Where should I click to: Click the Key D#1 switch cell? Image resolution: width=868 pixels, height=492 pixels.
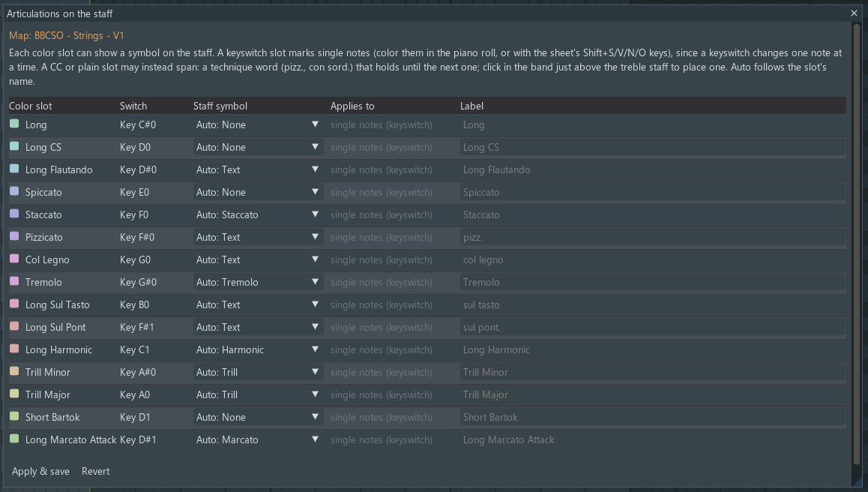138,440
